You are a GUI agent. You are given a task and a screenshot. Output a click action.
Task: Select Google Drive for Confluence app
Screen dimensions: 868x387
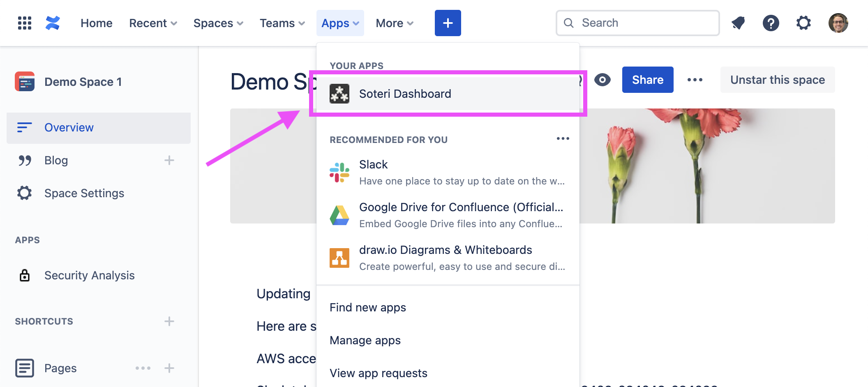pos(448,215)
